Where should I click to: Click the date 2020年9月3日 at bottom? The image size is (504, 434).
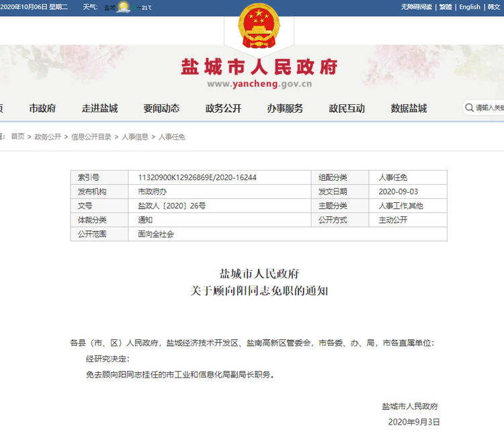click(x=414, y=422)
